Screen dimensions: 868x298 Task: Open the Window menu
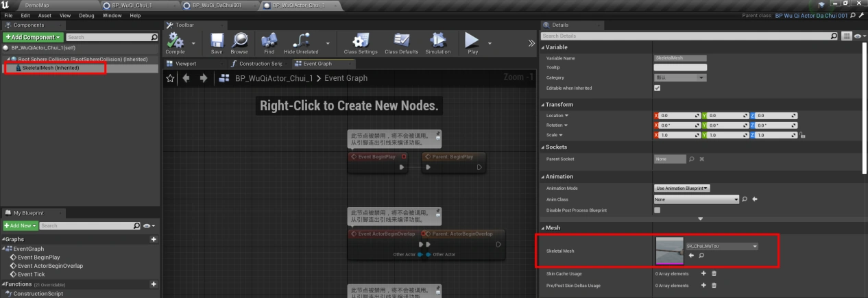click(112, 15)
